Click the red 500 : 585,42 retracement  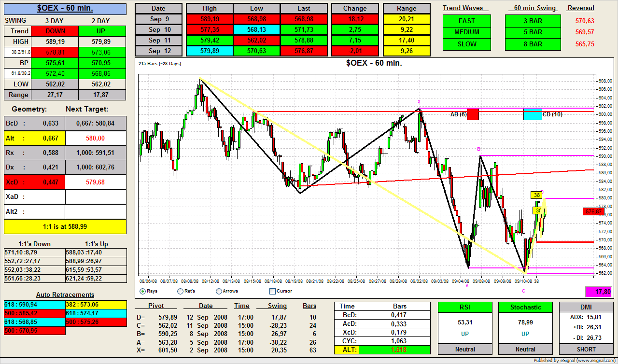pyautogui.click(x=34, y=313)
